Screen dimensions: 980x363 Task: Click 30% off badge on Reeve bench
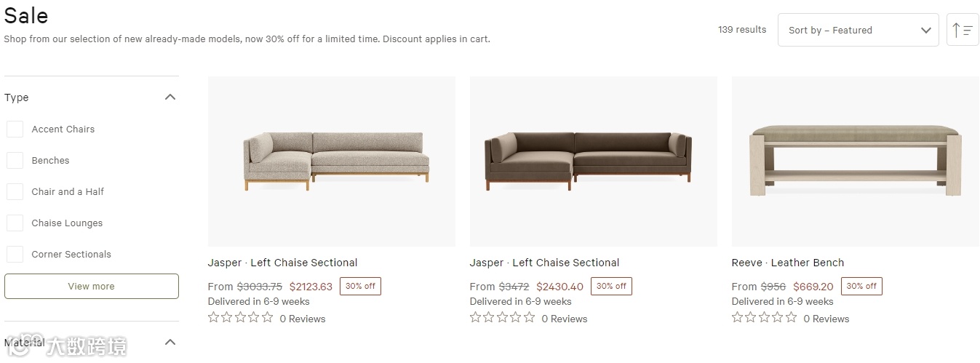[x=861, y=286]
